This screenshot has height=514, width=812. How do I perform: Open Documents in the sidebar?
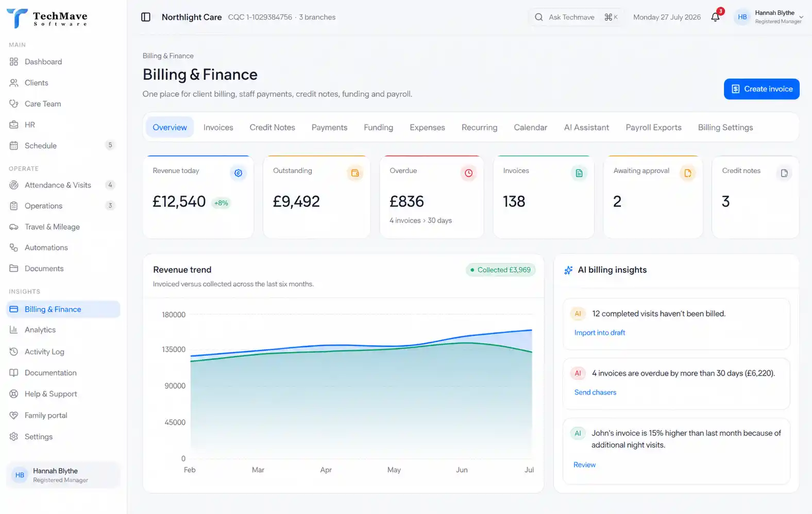click(63, 269)
